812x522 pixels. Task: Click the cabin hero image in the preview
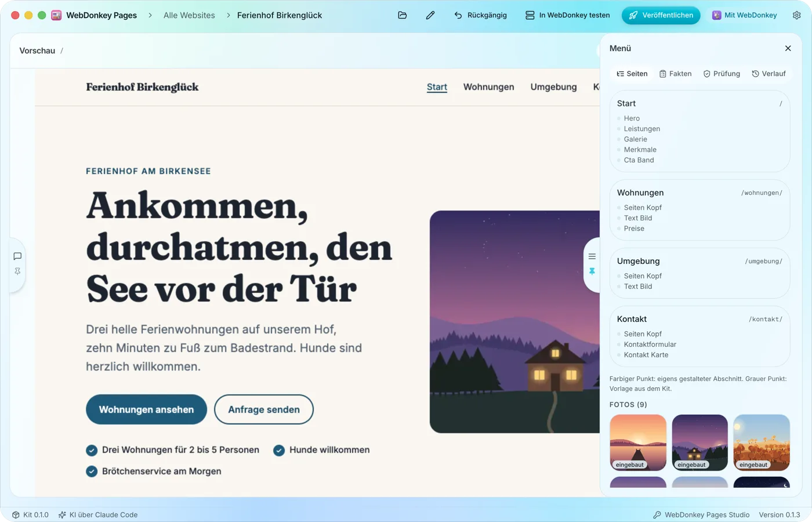(514, 322)
